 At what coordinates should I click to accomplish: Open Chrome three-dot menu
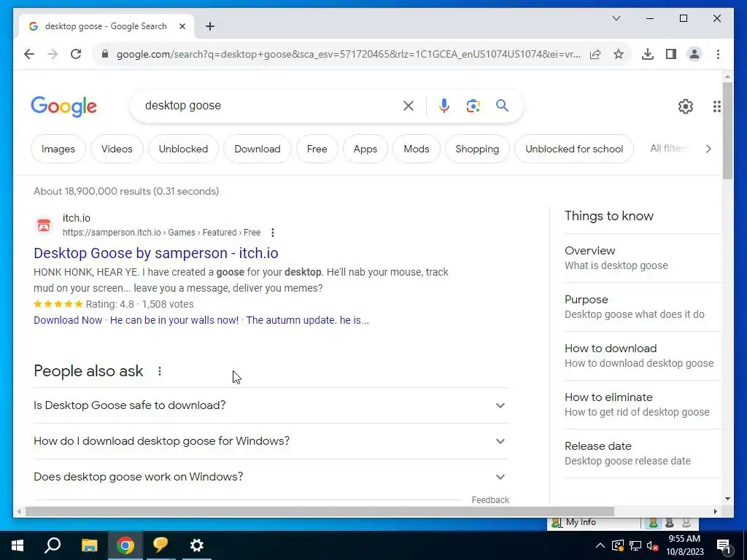(x=718, y=54)
